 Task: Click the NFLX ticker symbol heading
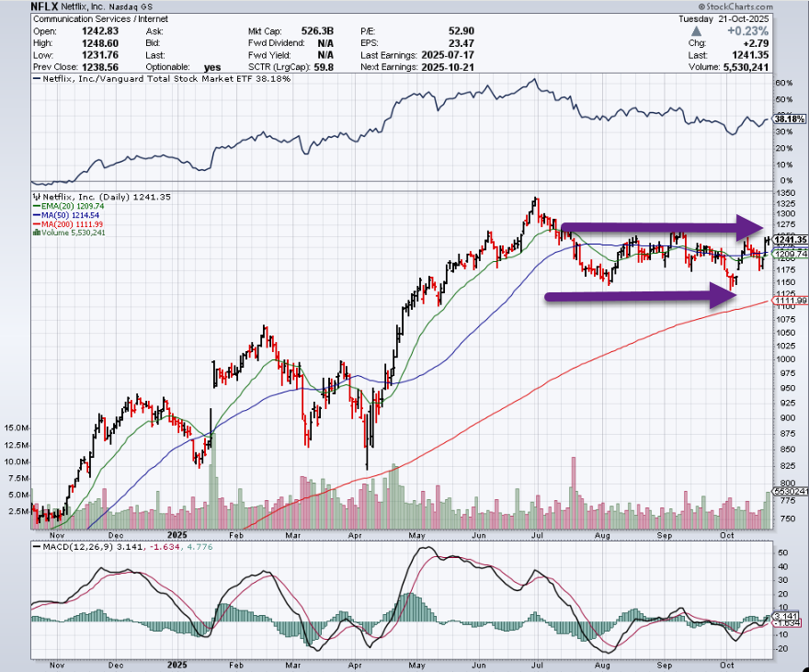(x=46, y=6)
